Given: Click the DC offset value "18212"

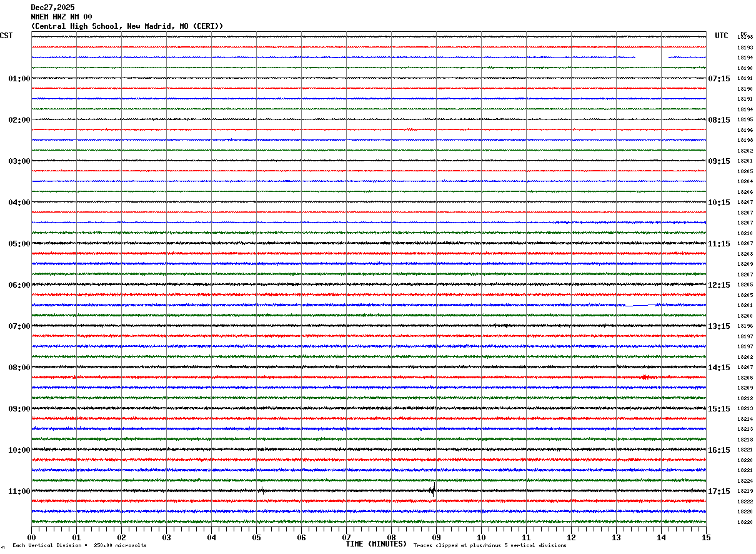Looking at the screenshot, I should coord(745,398).
